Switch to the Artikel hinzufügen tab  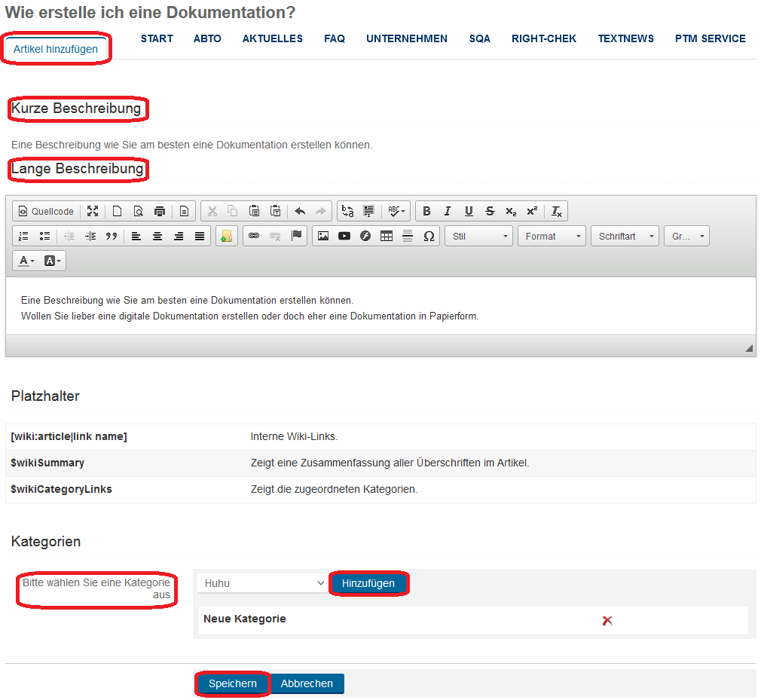click(x=56, y=49)
